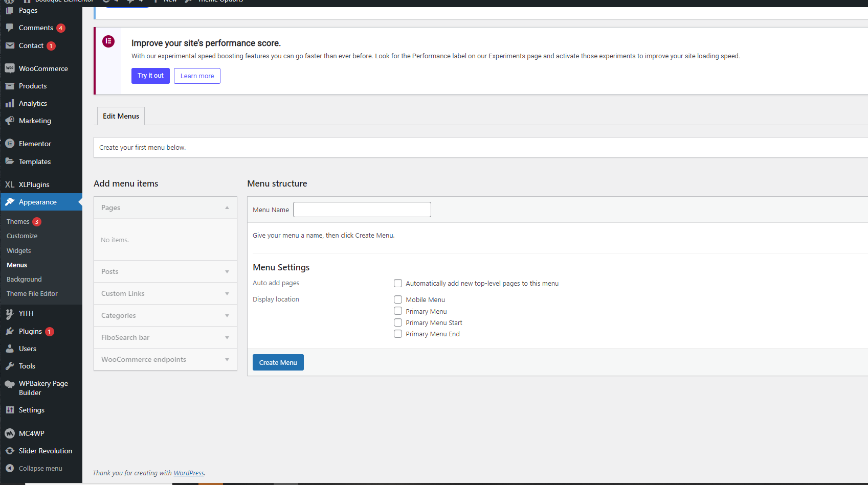This screenshot has height=485, width=868.
Task: Click the 'Menu Settings' heading
Action: click(281, 267)
